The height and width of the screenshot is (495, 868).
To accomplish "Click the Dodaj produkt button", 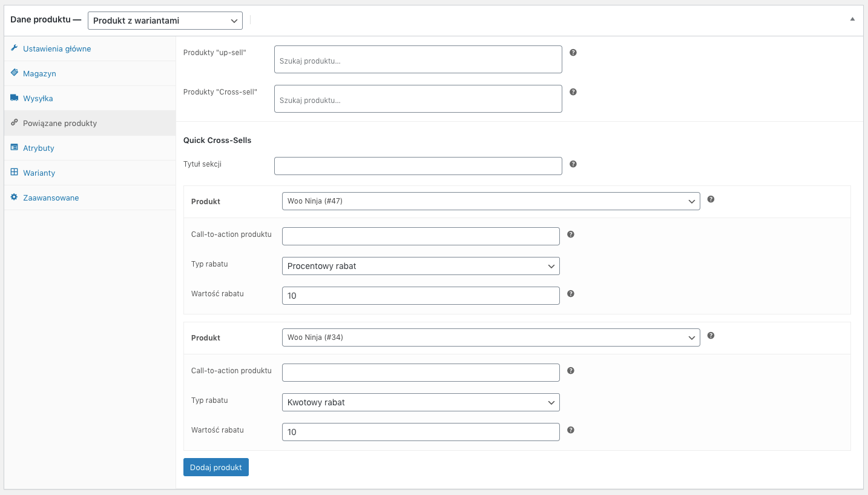I will [x=216, y=467].
